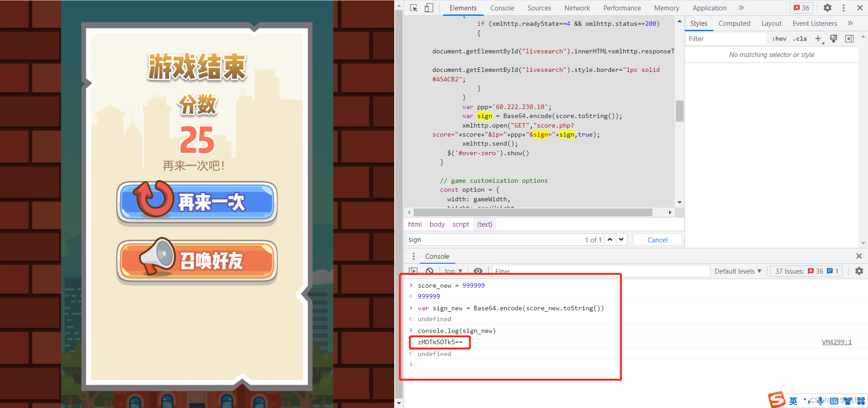Follow the VM4299:1 source link
The width and height of the screenshot is (868, 408).
tap(836, 342)
